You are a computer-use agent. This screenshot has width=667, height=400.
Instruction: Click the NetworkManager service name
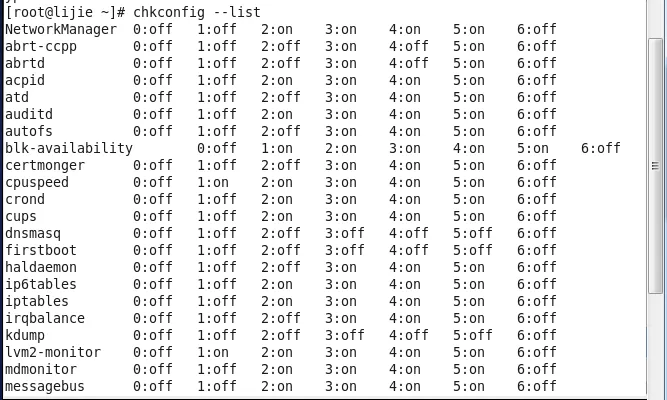pyautogui.click(x=60, y=29)
